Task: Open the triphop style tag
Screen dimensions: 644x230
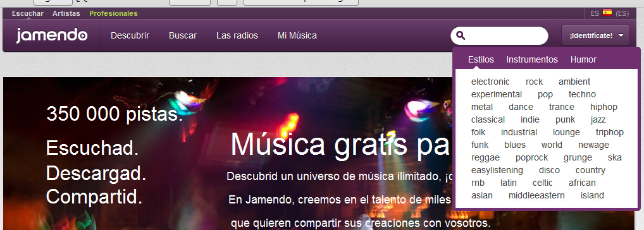Action: 610,133
